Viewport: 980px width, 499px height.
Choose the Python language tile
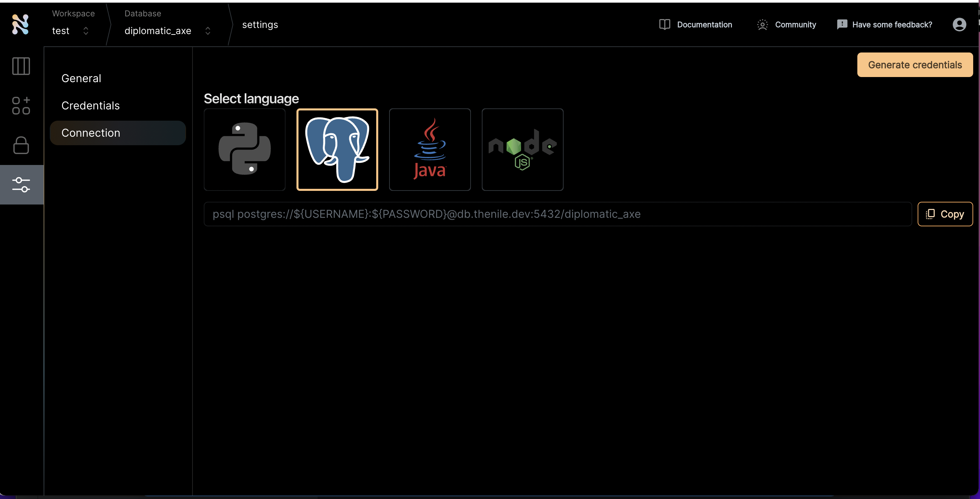245,149
